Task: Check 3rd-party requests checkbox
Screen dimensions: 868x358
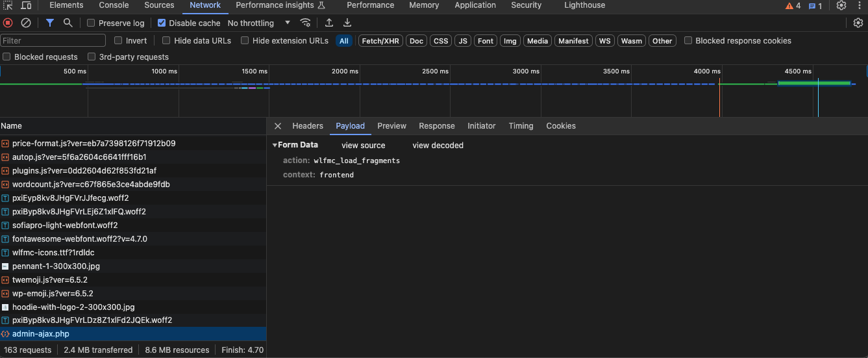Action: (x=92, y=57)
